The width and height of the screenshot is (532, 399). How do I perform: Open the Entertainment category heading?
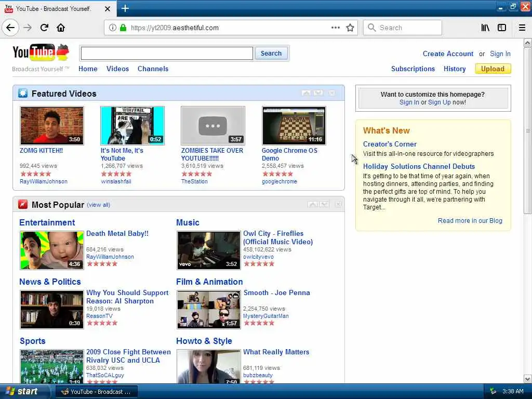coord(47,222)
